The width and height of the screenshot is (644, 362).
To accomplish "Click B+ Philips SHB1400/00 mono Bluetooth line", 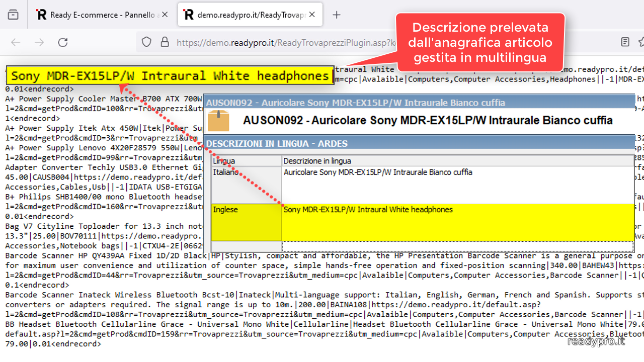I will point(104,197).
